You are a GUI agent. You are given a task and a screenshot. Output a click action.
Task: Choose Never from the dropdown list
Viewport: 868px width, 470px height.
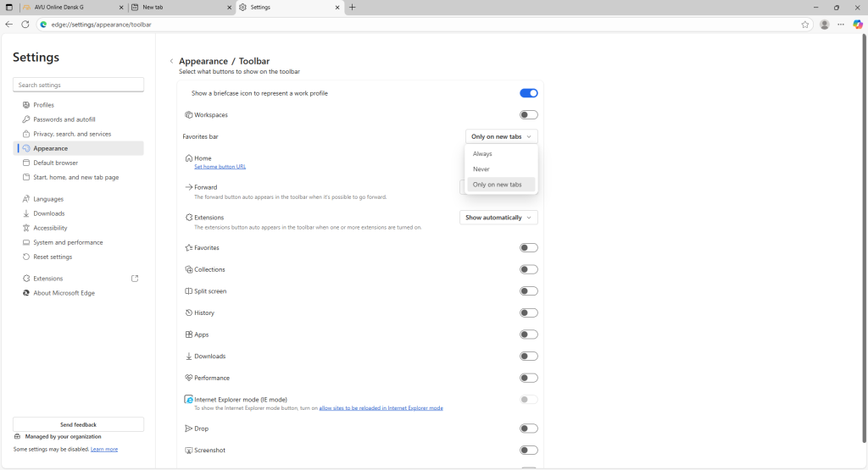[481, 169]
